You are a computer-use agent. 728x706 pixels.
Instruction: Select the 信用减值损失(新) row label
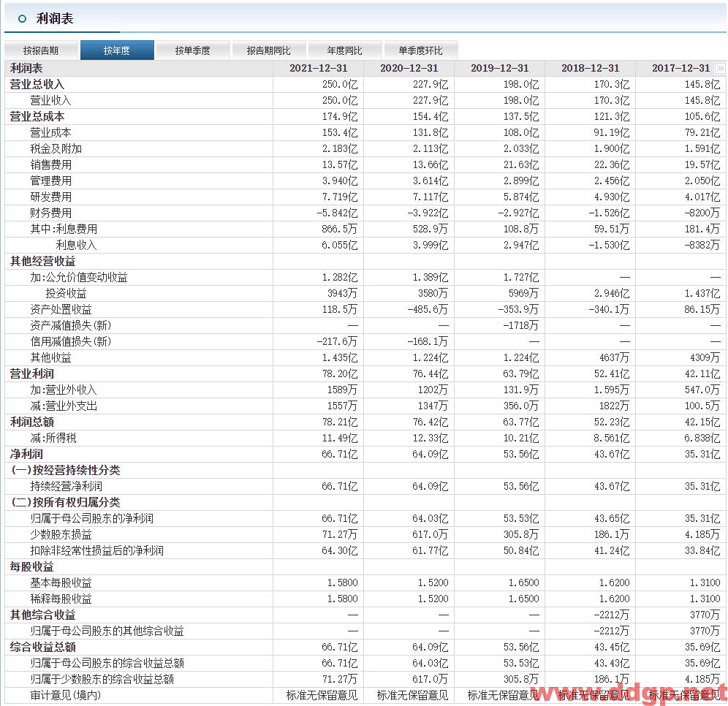pyautogui.click(x=71, y=341)
